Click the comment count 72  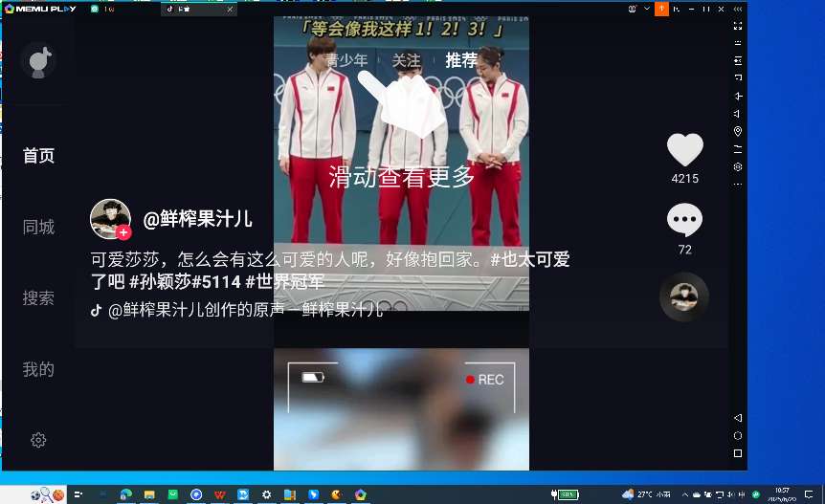click(x=684, y=250)
